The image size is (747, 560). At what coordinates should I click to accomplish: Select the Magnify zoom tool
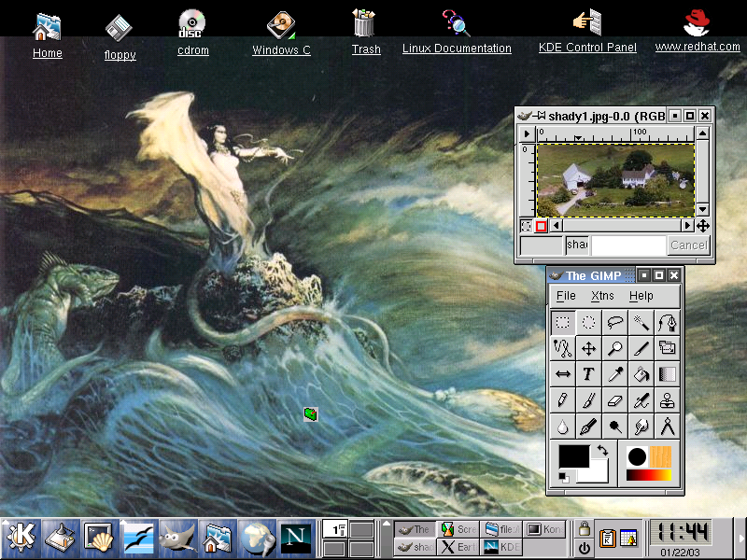(x=615, y=348)
